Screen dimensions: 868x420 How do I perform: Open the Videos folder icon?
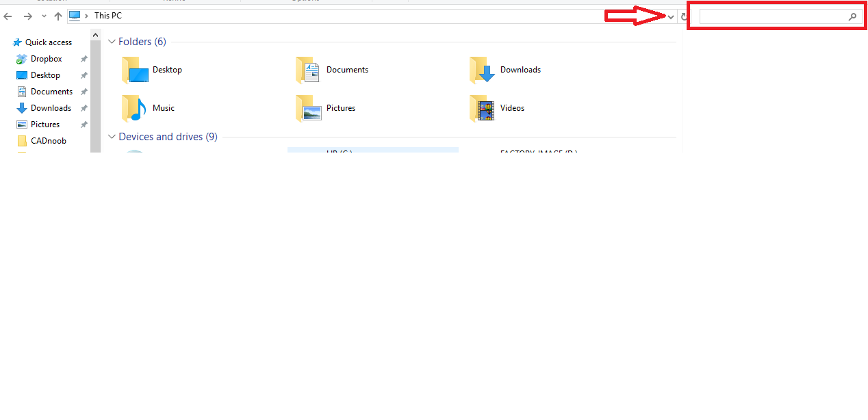coord(483,107)
